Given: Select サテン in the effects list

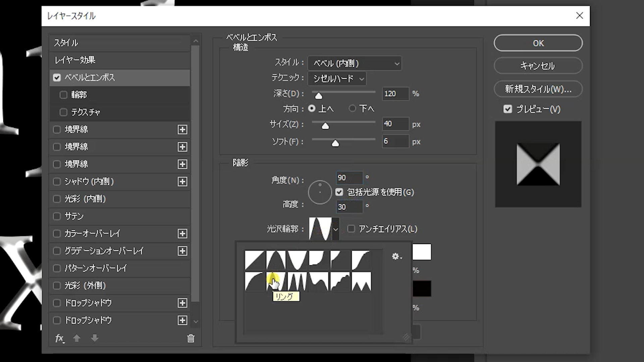Looking at the screenshot, I should [74, 216].
